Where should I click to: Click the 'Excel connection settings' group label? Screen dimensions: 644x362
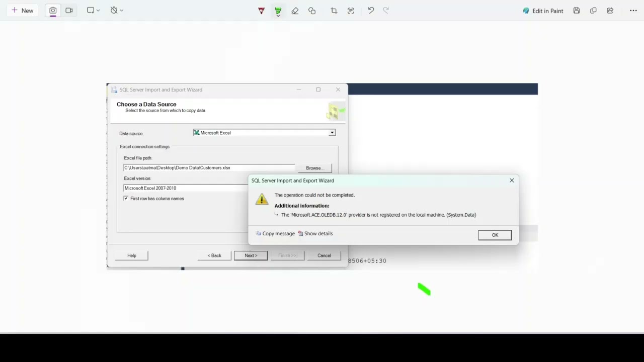pyautogui.click(x=144, y=147)
